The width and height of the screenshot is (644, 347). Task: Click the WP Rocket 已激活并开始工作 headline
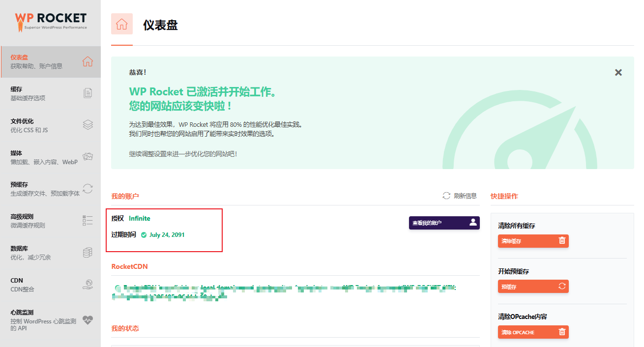point(203,91)
